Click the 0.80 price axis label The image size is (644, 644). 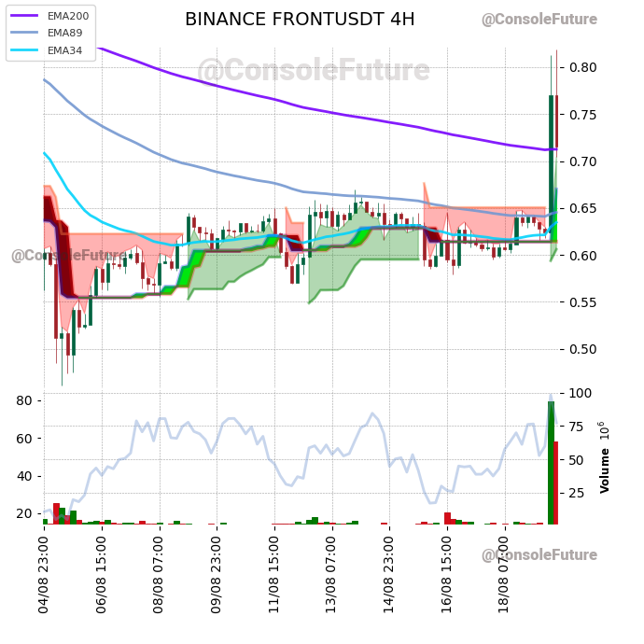tap(582, 67)
